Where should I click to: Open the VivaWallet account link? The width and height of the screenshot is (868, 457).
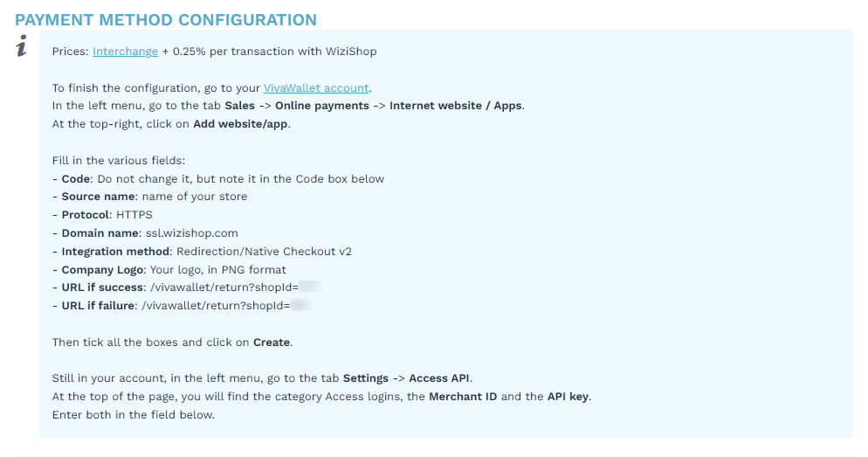click(316, 87)
